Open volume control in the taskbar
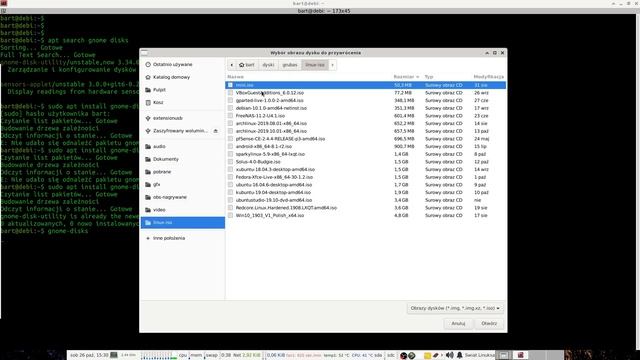The width and height of the screenshot is (640, 360). click(x=449, y=355)
